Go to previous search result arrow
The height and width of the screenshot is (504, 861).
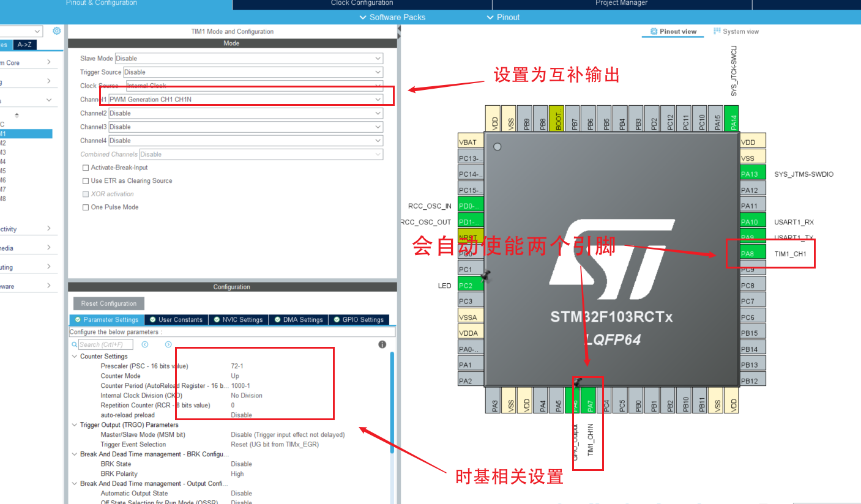[145, 344]
